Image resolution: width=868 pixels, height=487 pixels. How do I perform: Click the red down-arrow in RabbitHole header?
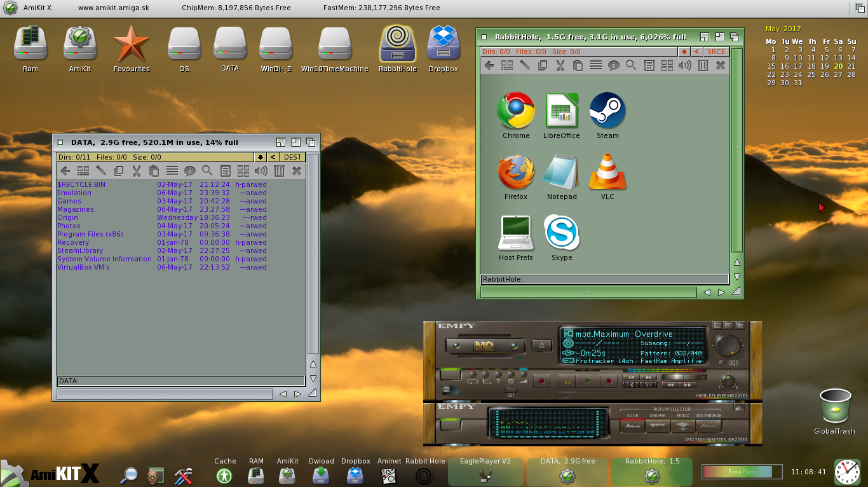tap(684, 51)
